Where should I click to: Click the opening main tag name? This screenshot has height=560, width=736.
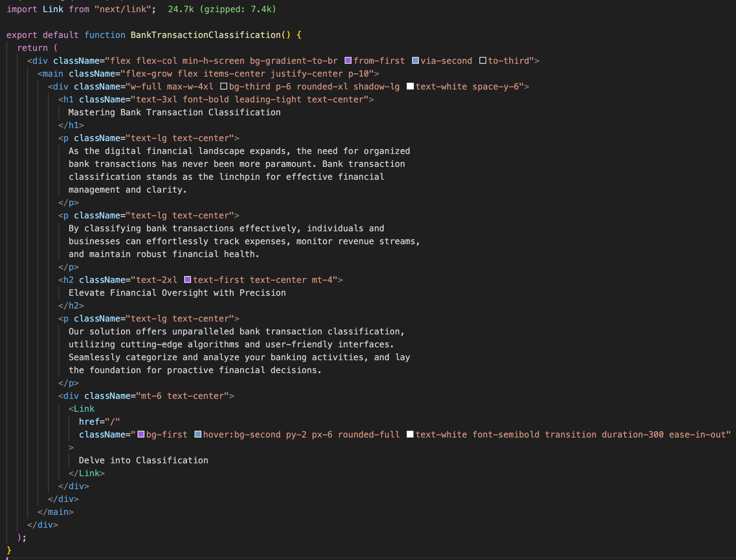pyautogui.click(x=53, y=74)
